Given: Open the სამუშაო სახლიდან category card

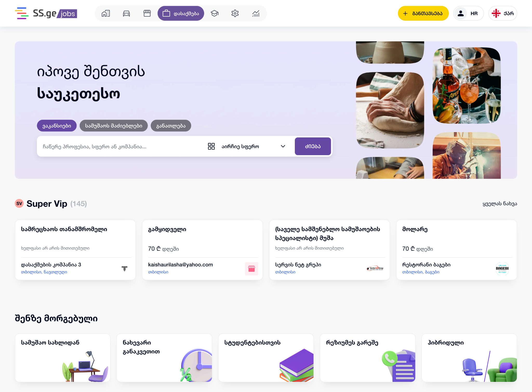Looking at the screenshot, I should point(63,357).
